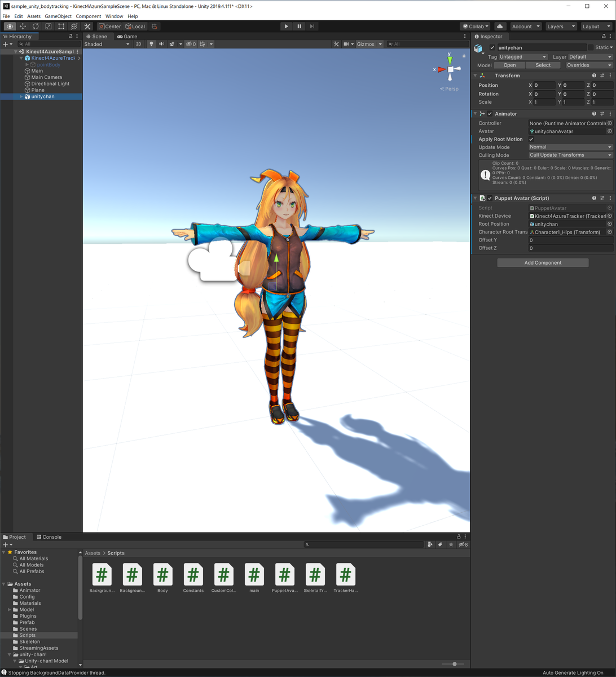The image size is (616, 677).
Task: Select the View (eye) tool in toolbar
Action: [10, 27]
